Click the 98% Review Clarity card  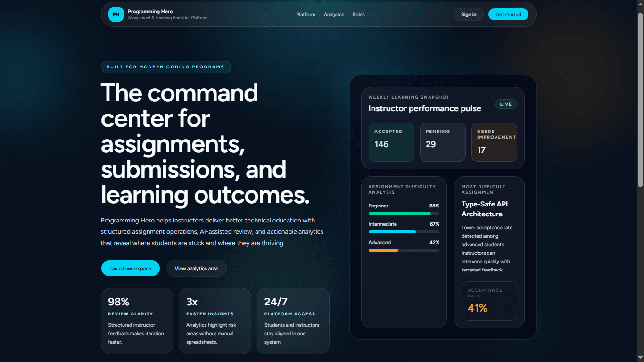(137, 321)
